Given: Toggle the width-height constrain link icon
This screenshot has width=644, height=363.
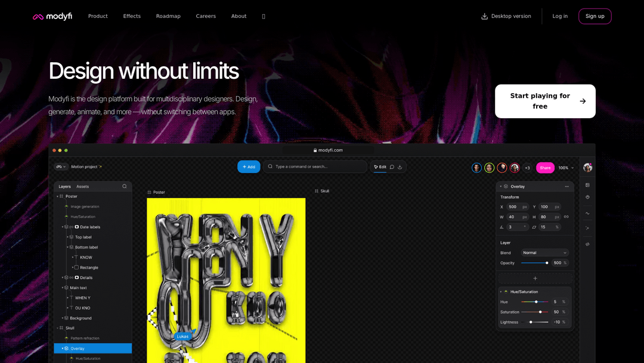Looking at the screenshot, I should (x=566, y=217).
